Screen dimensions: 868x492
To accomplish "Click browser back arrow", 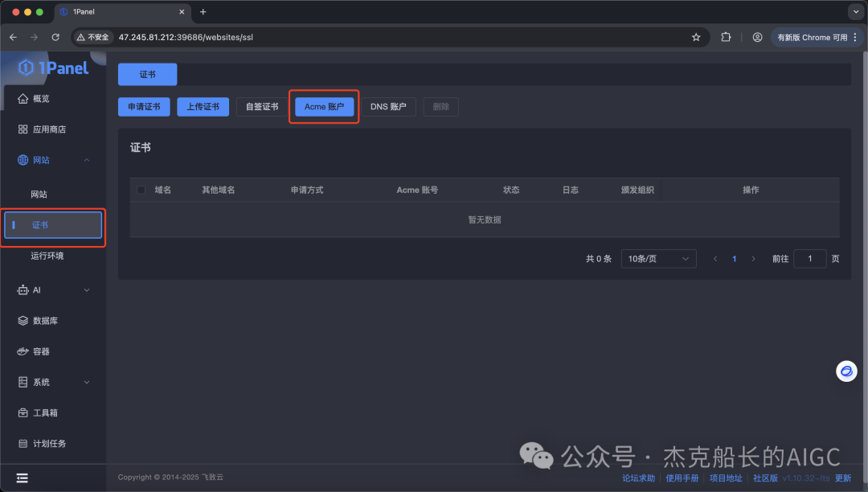I will pyautogui.click(x=14, y=37).
